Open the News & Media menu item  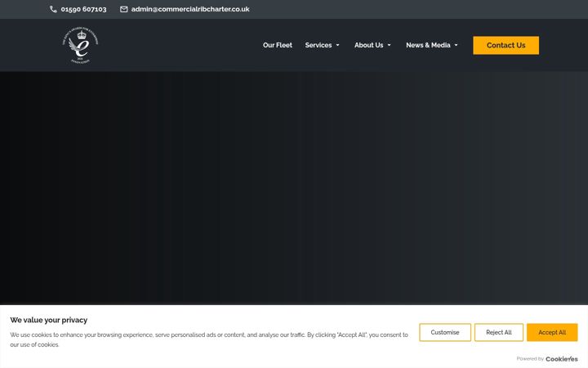coord(428,45)
